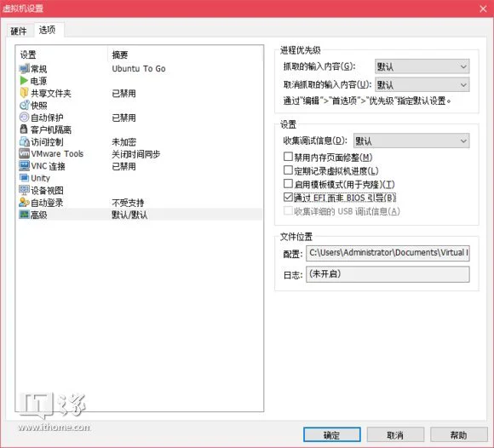The image size is (494, 448).
Task: Click 默认/默认 summary in 高级 row
Action: [129, 215]
